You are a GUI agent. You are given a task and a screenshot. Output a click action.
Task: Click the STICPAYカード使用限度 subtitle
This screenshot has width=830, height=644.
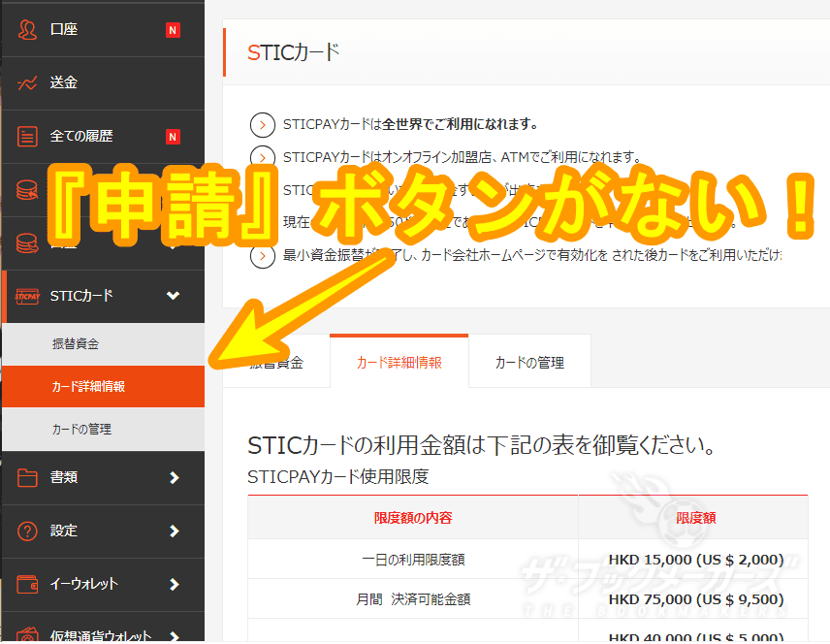click(337, 476)
